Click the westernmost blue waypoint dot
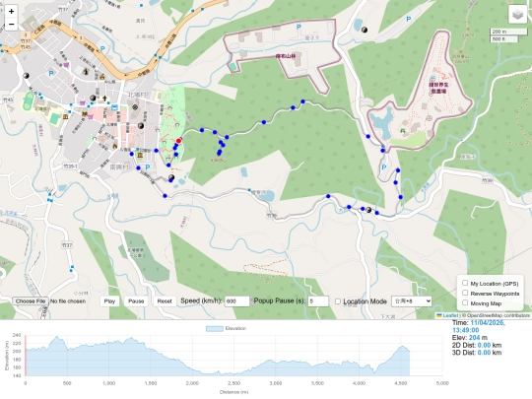 132,154
